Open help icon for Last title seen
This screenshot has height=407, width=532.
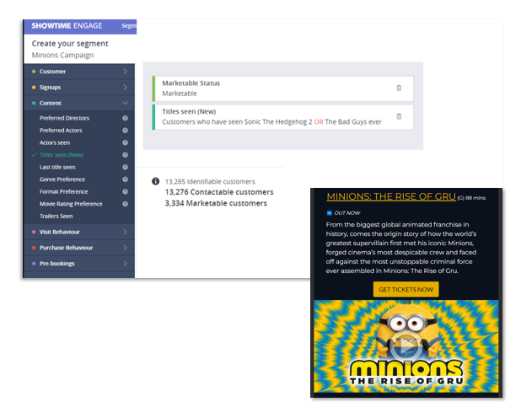click(125, 167)
